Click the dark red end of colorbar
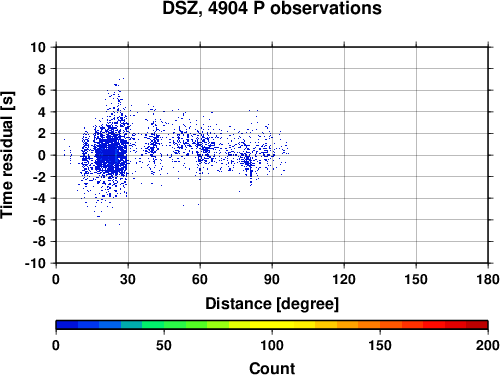Viewport: 500px width, 375px height. pyautogui.click(x=477, y=325)
